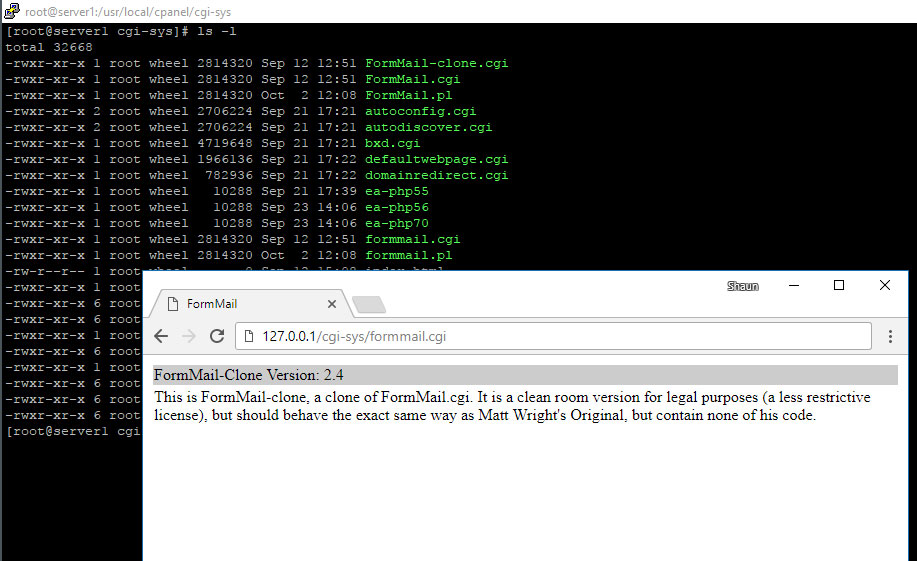Click autoconfig.cgi in the terminal listing

coord(420,111)
